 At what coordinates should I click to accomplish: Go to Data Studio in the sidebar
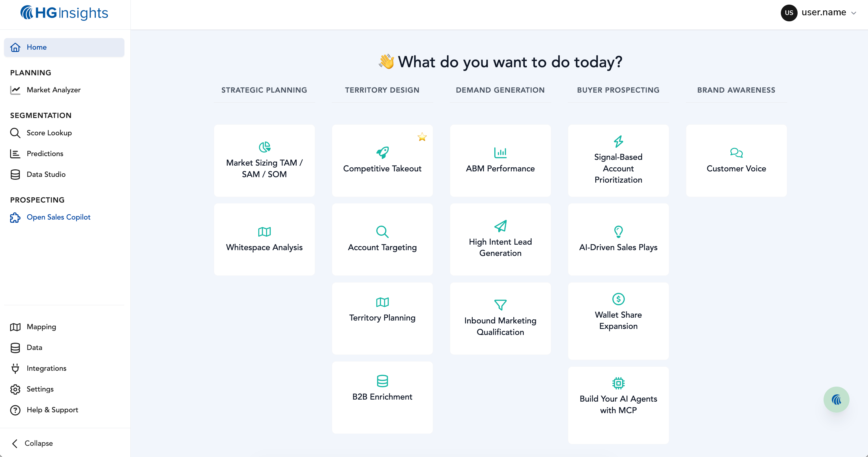(46, 175)
